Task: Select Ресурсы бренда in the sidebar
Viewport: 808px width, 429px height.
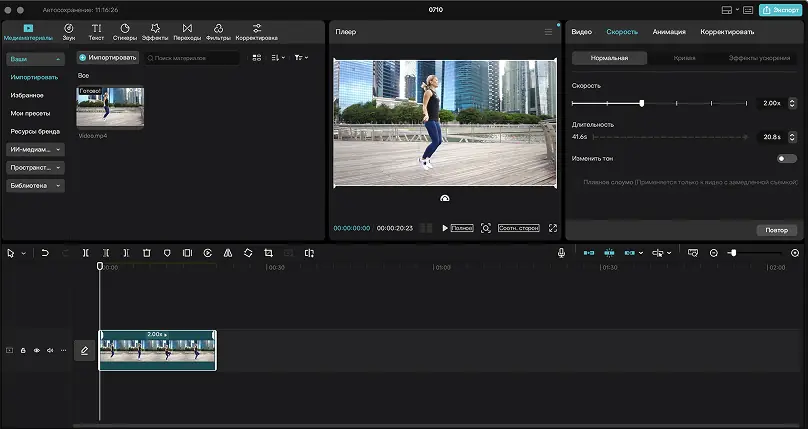Action: click(x=35, y=131)
